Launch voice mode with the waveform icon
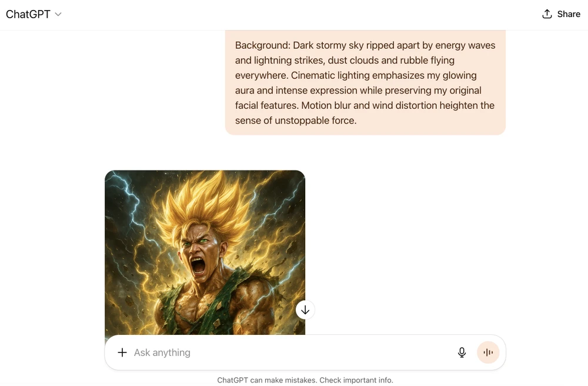The image size is (588, 386). pyautogui.click(x=488, y=352)
